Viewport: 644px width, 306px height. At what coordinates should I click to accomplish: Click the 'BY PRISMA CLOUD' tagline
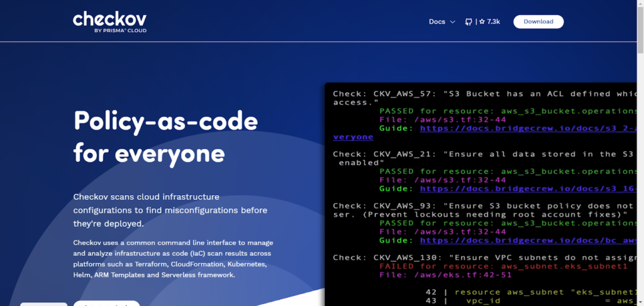coord(120,30)
